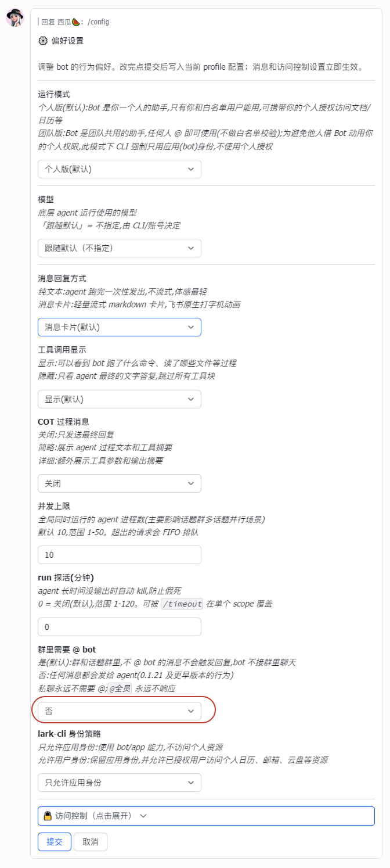Click the chevron arrow in the 关闭 dropdown

pyautogui.click(x=191, y=483)
